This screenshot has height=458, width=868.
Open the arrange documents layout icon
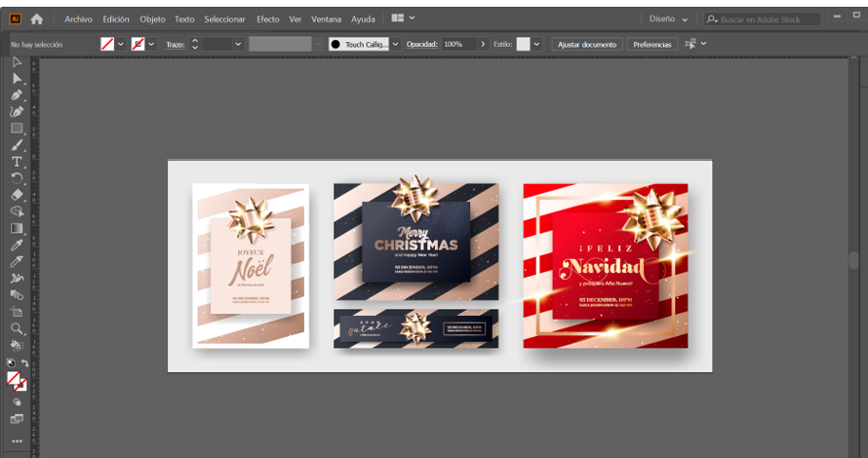pyautogui.click(x=398, y=19)
